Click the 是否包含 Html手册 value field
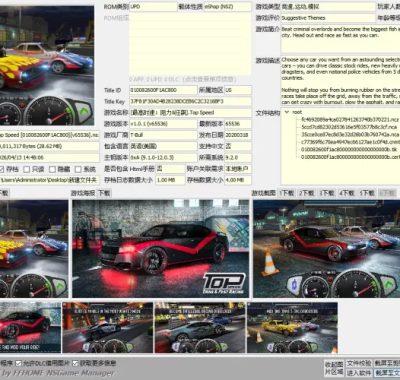The width and height of the screenshot is (400, 380). coord(170,169)
